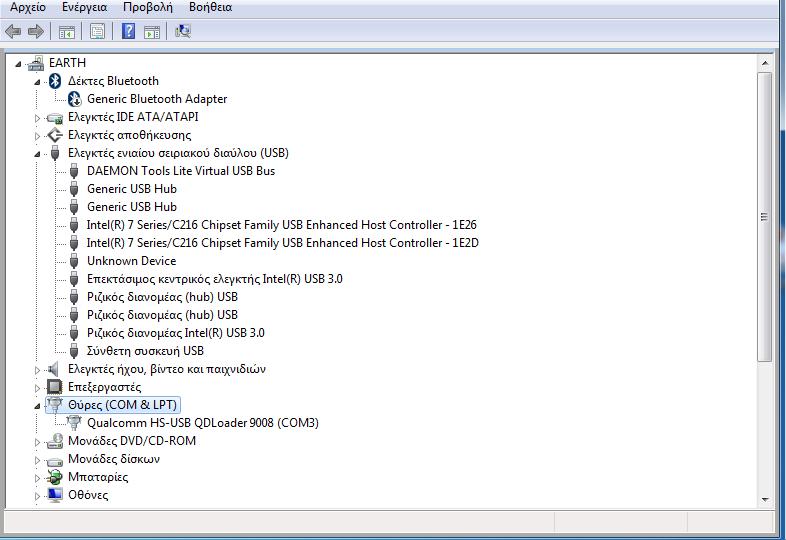The height and width of the screenshot is (540, 786).
Task: Click the vertical scrollbar down arrow
Action: click(765, 499)
